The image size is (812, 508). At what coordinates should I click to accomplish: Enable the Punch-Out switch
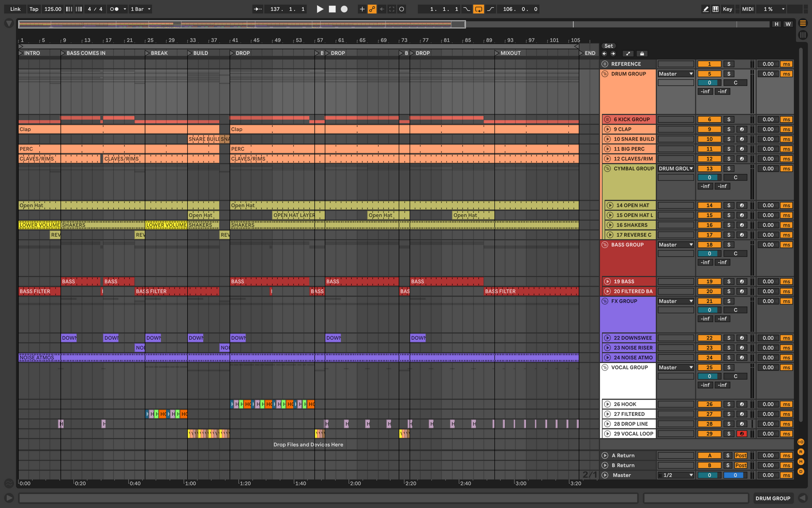pyautogui.click(x=490, y=9)
